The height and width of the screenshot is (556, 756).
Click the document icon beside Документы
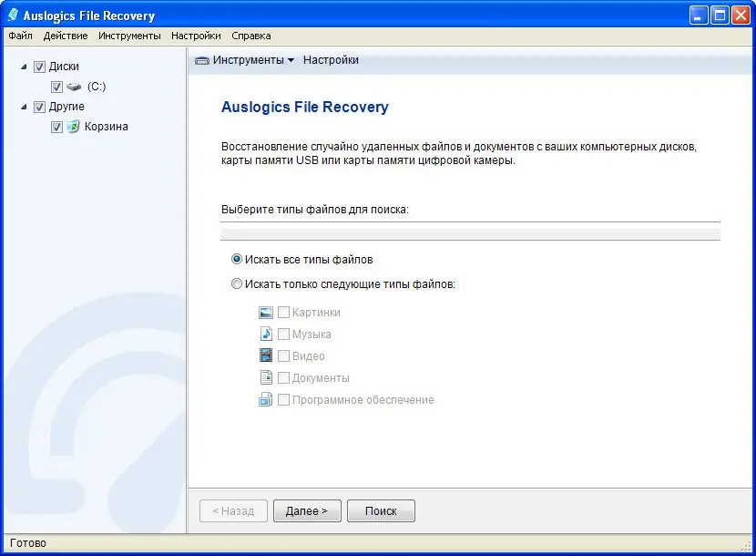pyautogui.click(x=266, y=377)
